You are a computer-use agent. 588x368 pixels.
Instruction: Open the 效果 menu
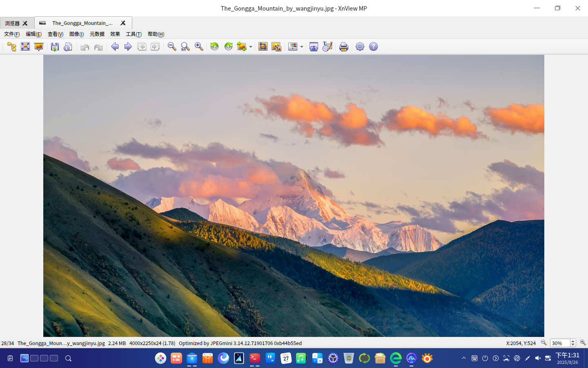(115, 34)
